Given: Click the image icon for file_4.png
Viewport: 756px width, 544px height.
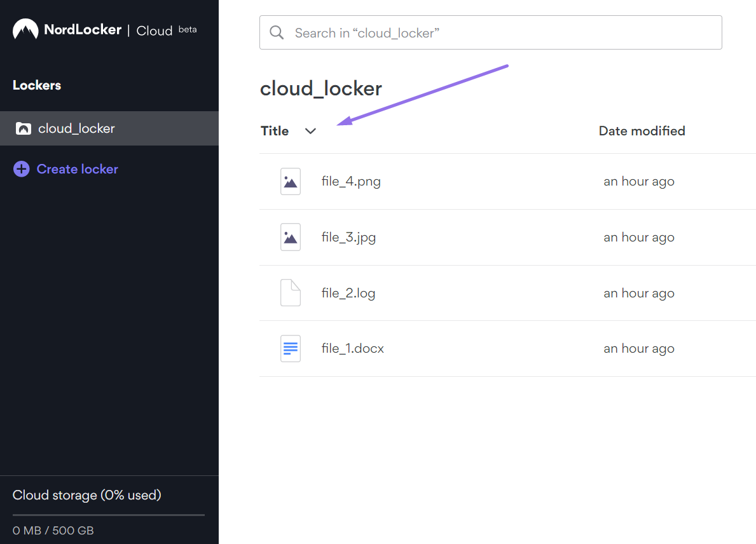Looking at the screenshot, I should coord(291,182).
